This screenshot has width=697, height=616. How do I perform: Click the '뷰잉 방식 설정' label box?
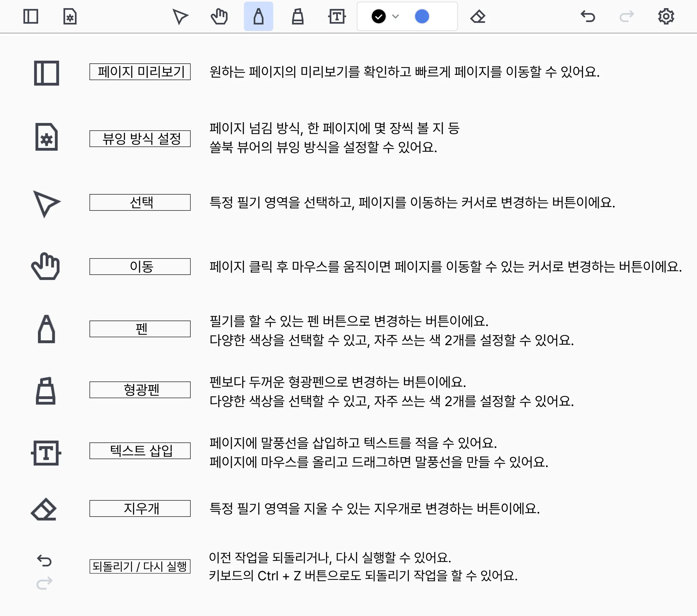(140, 139)
